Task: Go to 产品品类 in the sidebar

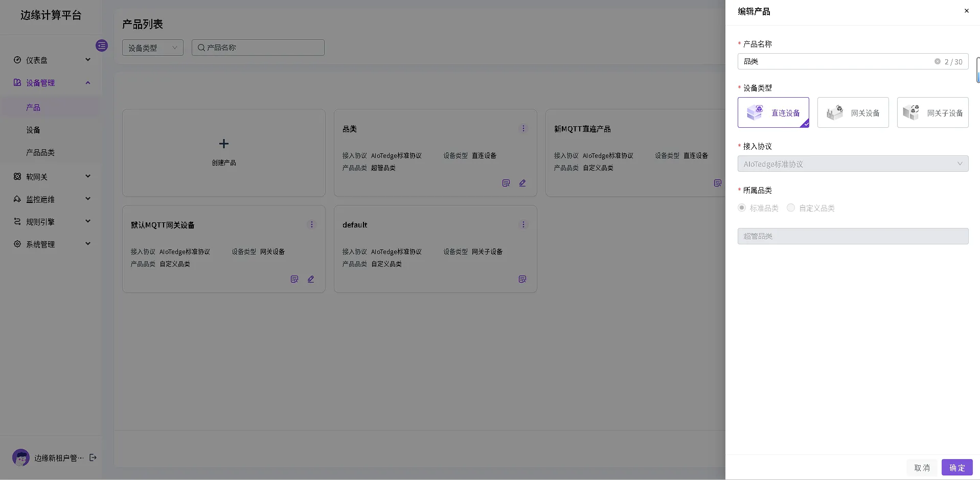Action: click(x=40, y=152)
